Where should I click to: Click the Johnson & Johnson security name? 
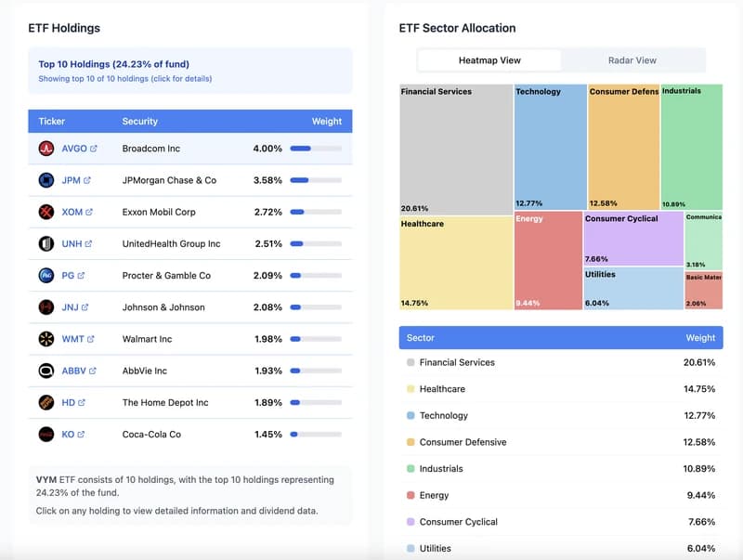163,307
